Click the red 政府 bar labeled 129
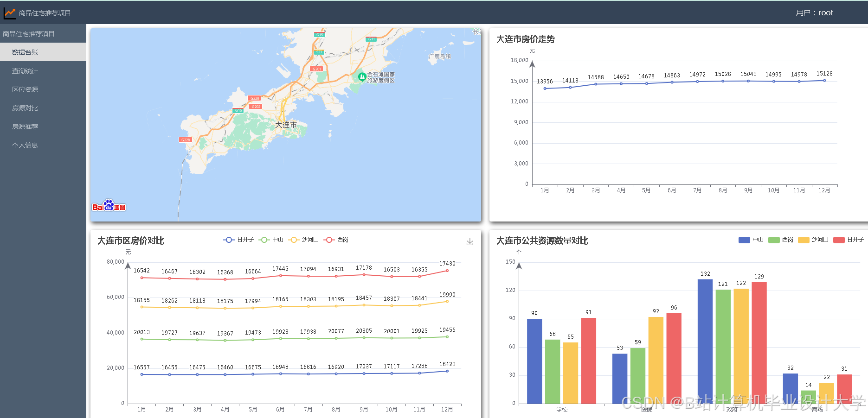This screenshot has height=418, width=868. (x=759, y=343)
